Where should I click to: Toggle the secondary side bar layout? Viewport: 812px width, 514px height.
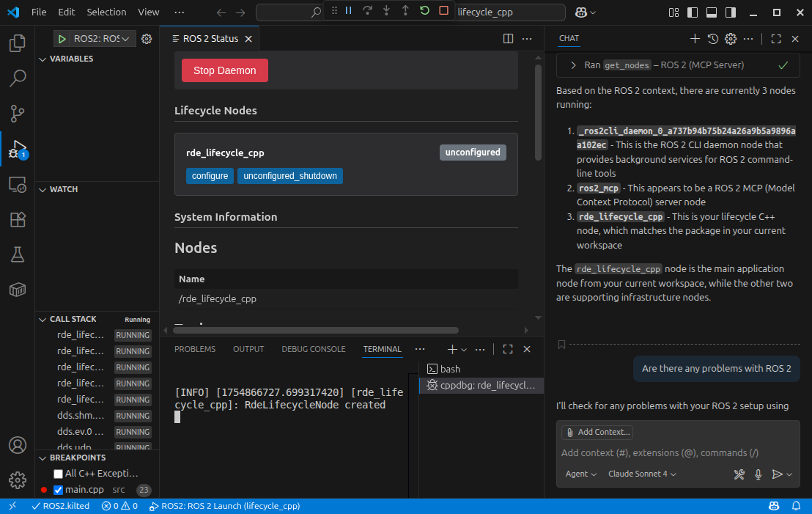tap(731, 12)
